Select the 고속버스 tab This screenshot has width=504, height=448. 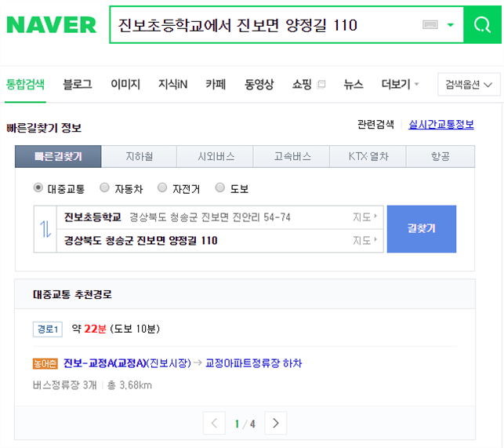pos(292,156)
